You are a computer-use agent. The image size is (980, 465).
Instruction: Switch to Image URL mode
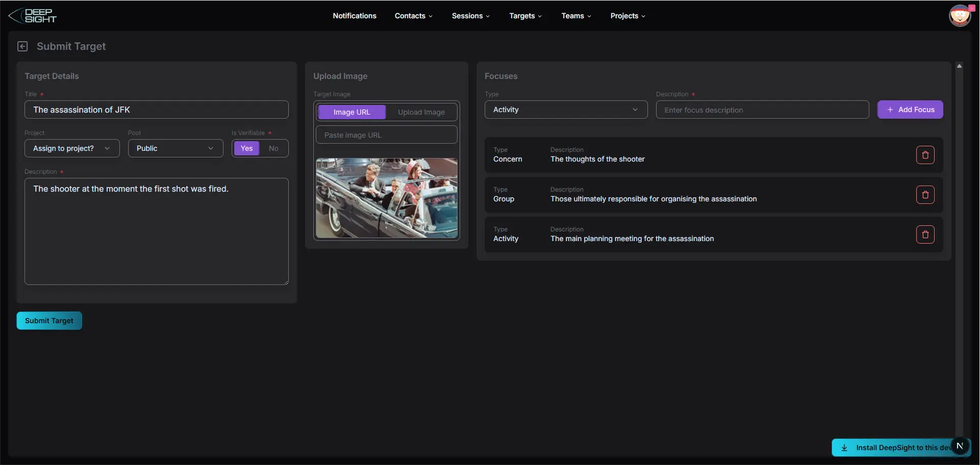coord(351,112)
